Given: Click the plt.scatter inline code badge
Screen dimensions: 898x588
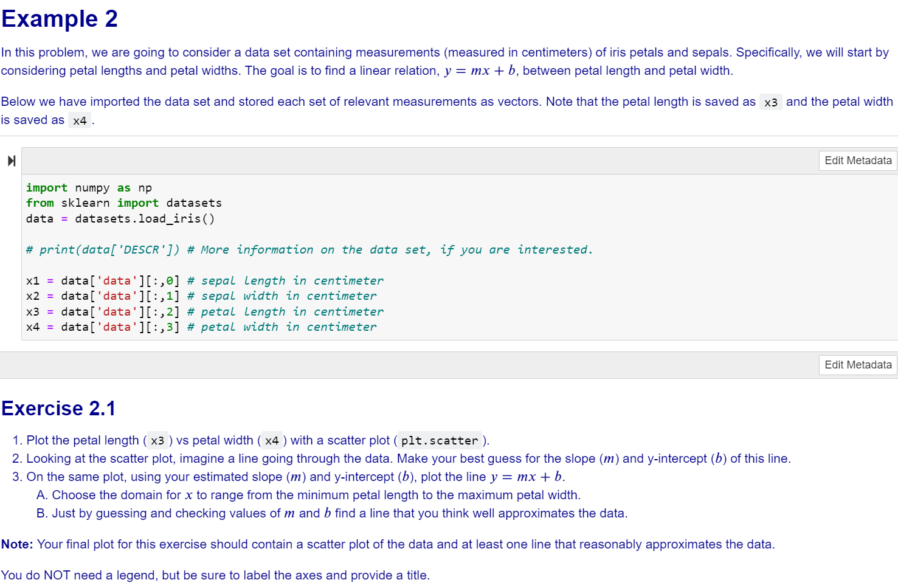Looking at the screenshot, I should (x=439, y=440).
